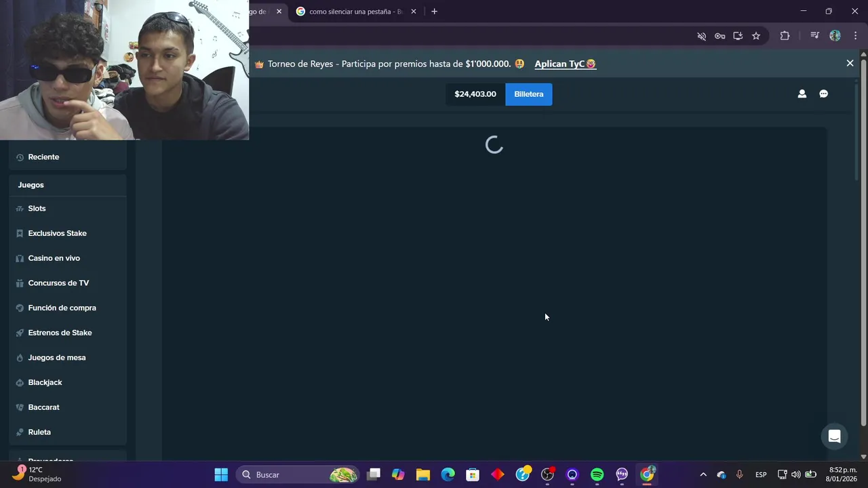
Task: Click the webcam overlay thumbnail
Action: click(124, 70)
